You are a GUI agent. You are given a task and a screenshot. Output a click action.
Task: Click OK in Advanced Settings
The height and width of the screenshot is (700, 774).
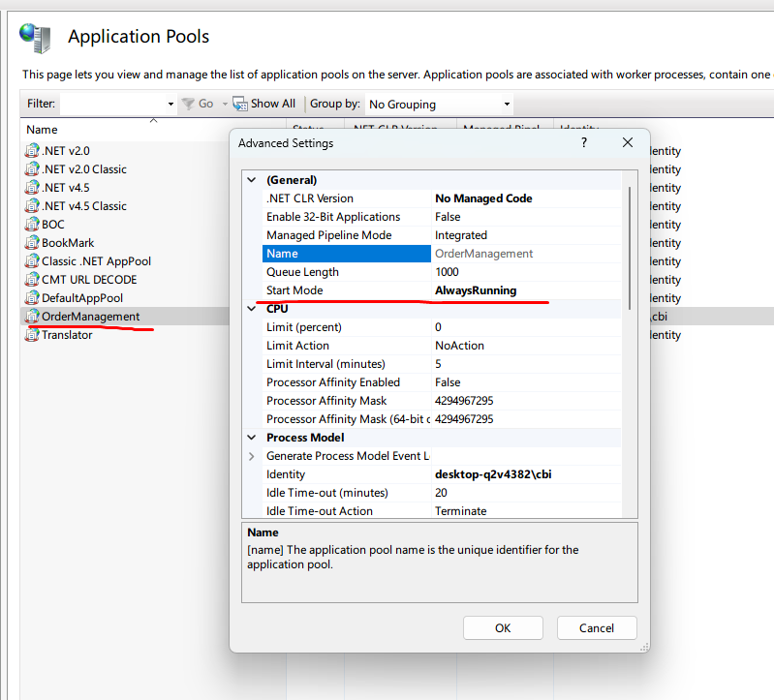pos(503,628)
